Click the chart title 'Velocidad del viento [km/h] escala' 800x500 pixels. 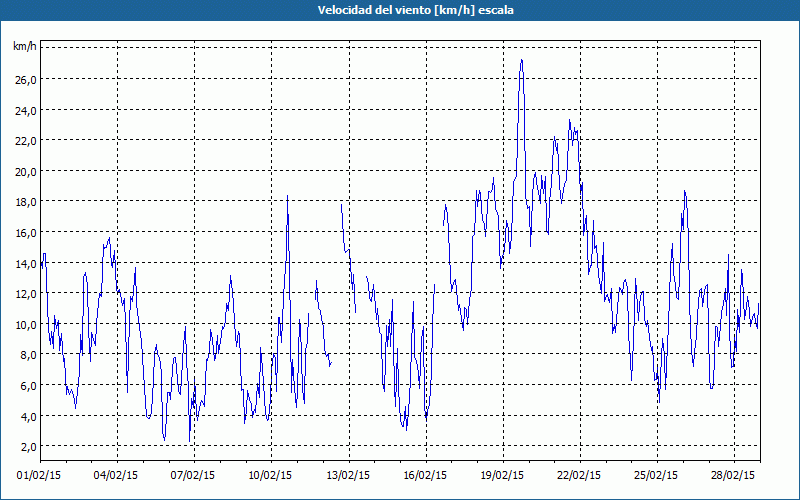pyautogui.click(x=415, y=10)
